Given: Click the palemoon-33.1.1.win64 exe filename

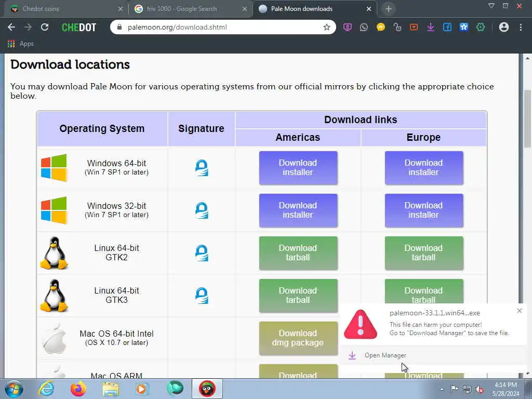Looking at the screenshot, I should (x=435, y=313).
